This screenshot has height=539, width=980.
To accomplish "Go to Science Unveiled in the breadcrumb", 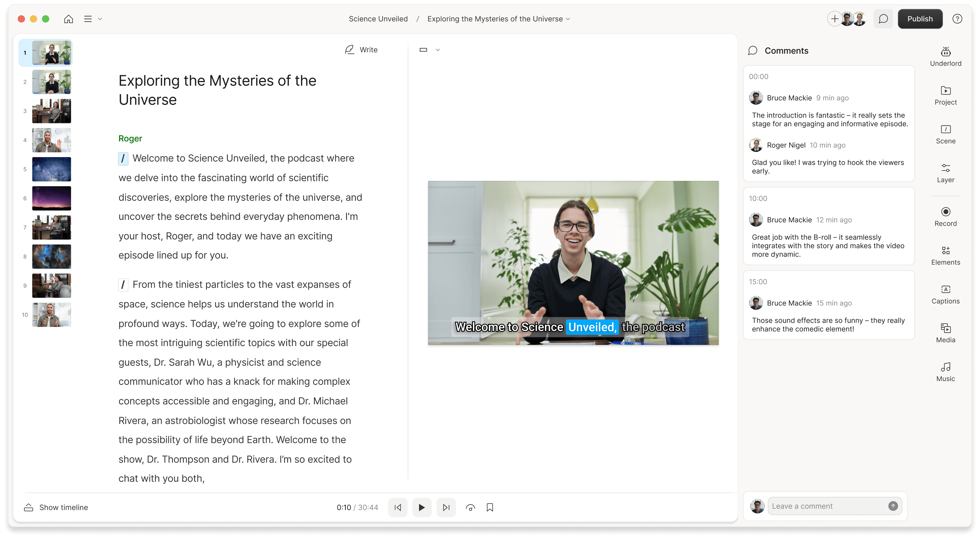I will [378, 19].
